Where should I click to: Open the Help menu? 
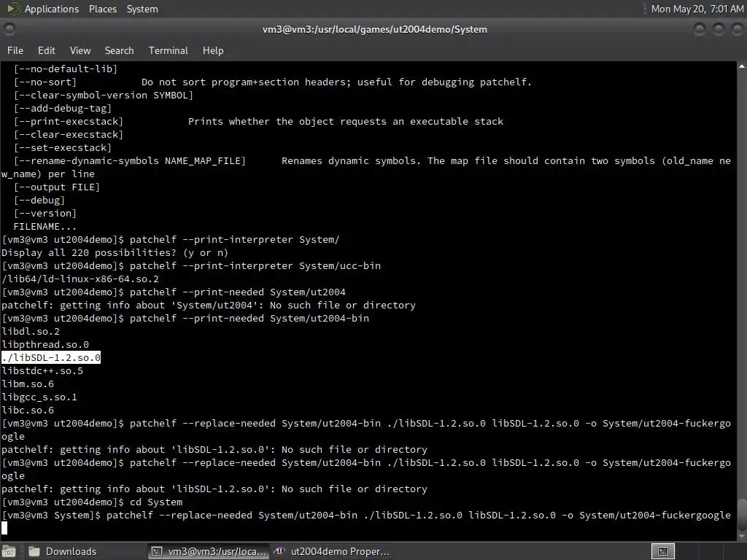(213, 50)
